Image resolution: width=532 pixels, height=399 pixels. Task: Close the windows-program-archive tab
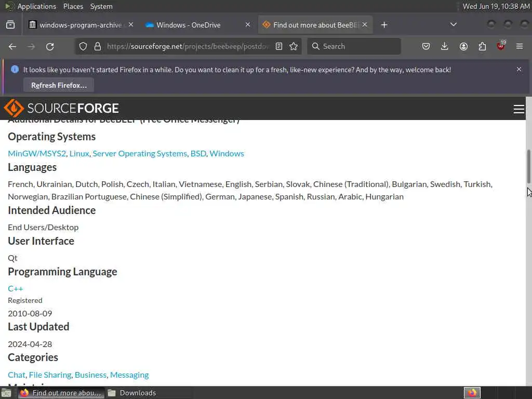tap(131, 25)
